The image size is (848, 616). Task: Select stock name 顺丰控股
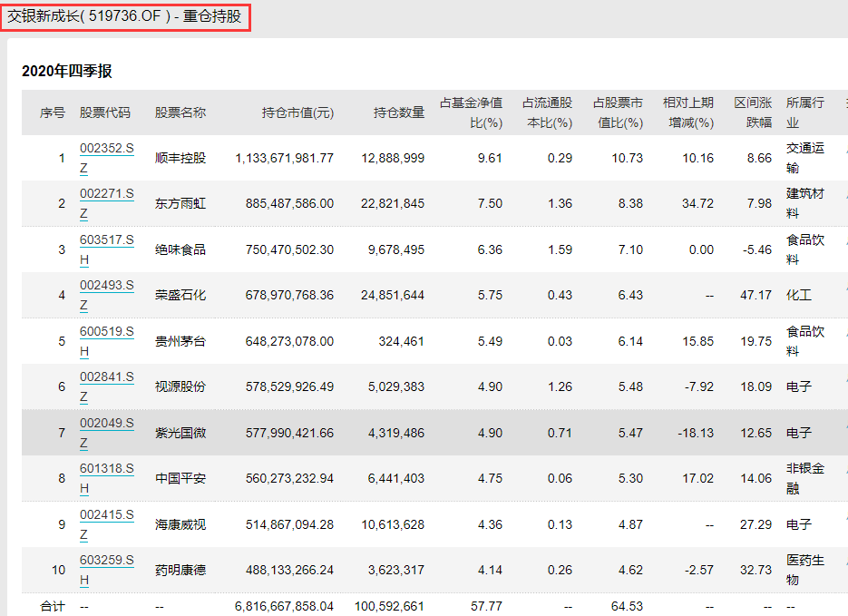click(180, 158)
